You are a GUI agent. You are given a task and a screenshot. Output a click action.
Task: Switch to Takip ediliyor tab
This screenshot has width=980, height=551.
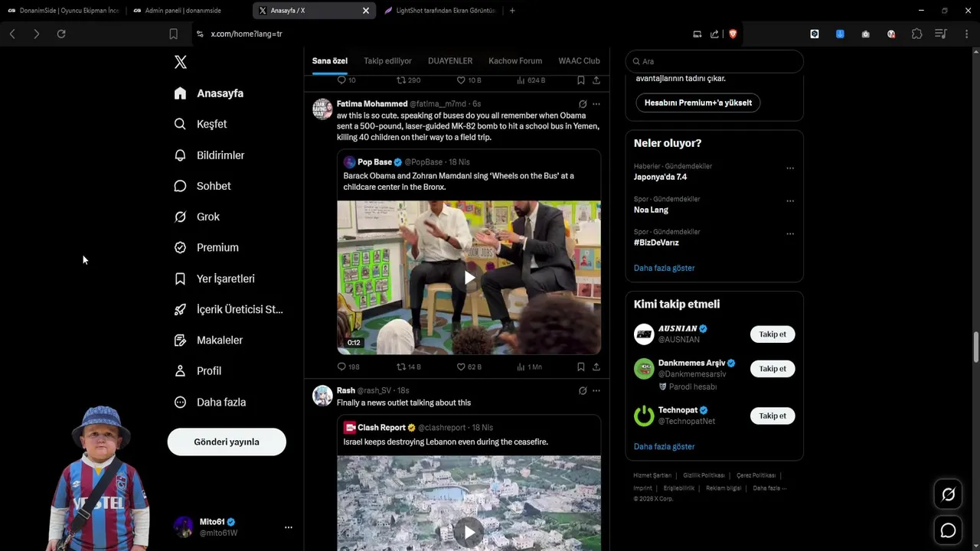tap(387, 61)
